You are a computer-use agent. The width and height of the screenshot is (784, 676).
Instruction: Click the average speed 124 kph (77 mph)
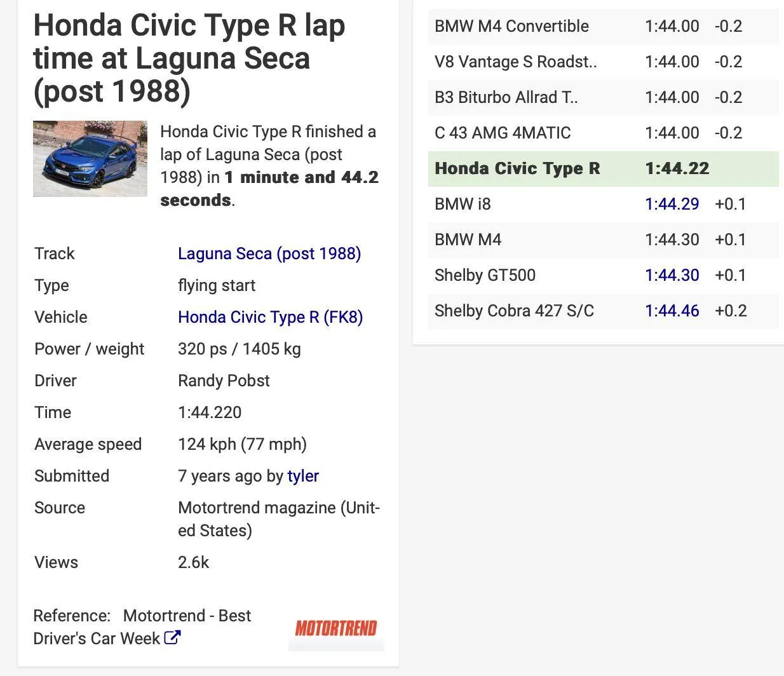coord(242,444)
